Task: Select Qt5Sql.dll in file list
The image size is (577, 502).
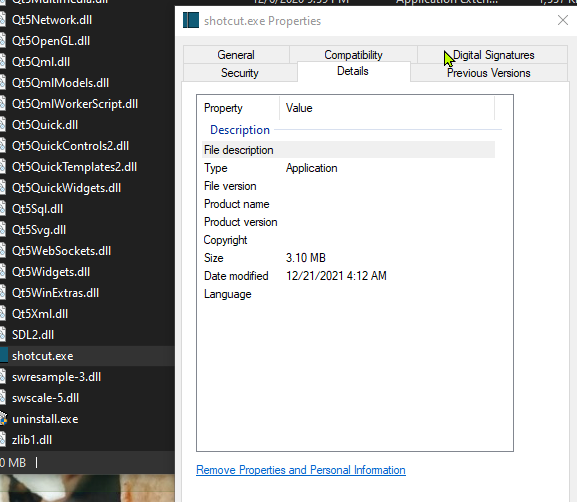Action: point(37,209)
